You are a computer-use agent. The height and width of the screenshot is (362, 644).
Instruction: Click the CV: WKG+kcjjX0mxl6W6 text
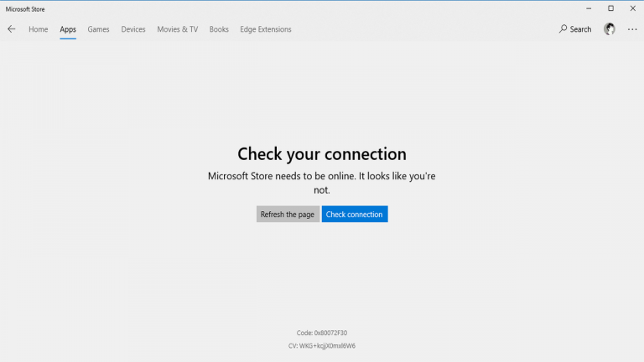click(322, 346)
